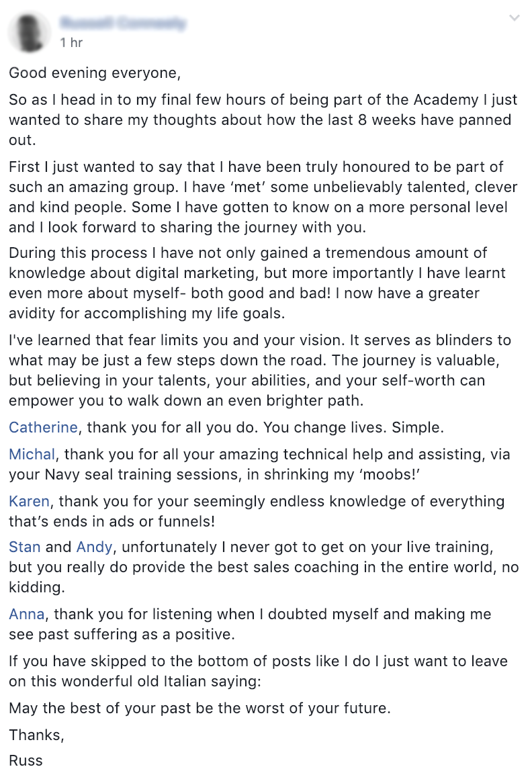Viewport: 532px width, 771px height.
Task: Click the 'Thanks,' sign-off line
Action: (36, 735)
